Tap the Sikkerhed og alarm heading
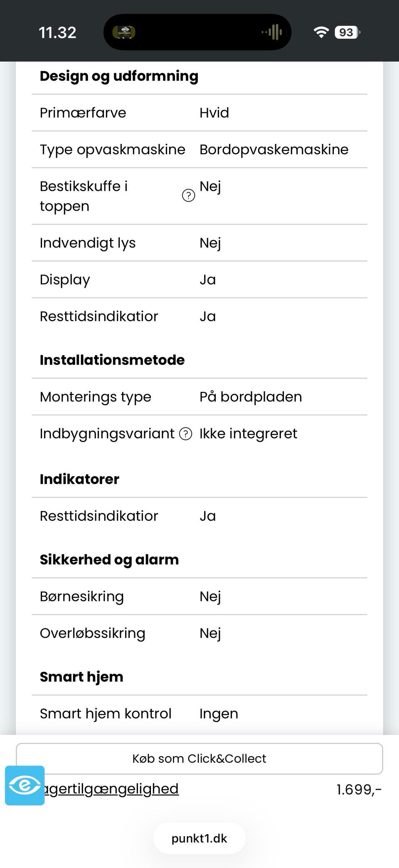 click(x=109, y=559)
